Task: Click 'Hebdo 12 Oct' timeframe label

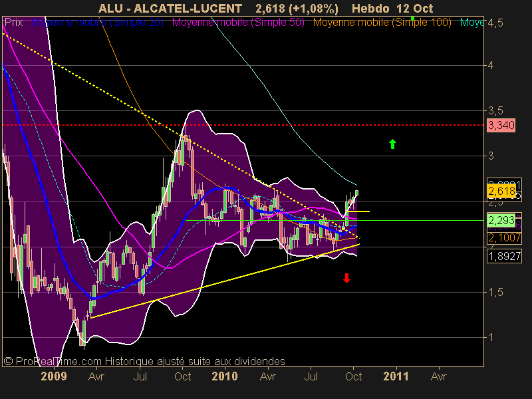Action: tap(392, 8)
